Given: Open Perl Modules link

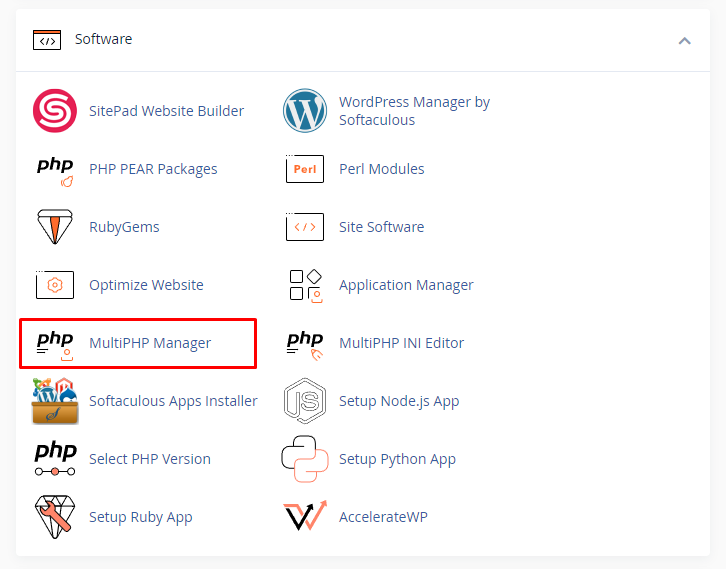Looking at the screenshot, I should [382, 169].
